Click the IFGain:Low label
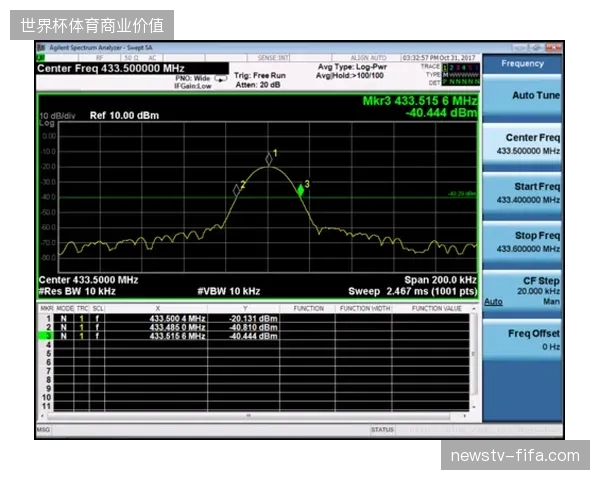Screen dimensions: 600x480 (192, 86)
